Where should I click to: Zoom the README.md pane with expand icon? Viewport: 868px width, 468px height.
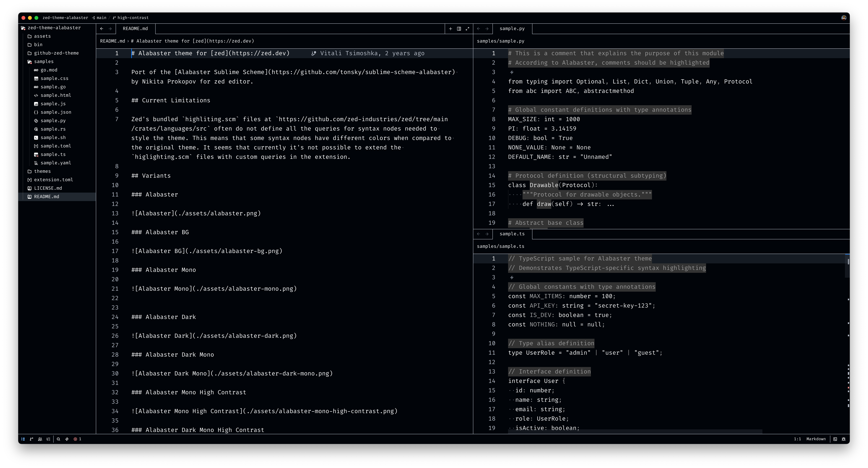[x=467, y=29]
